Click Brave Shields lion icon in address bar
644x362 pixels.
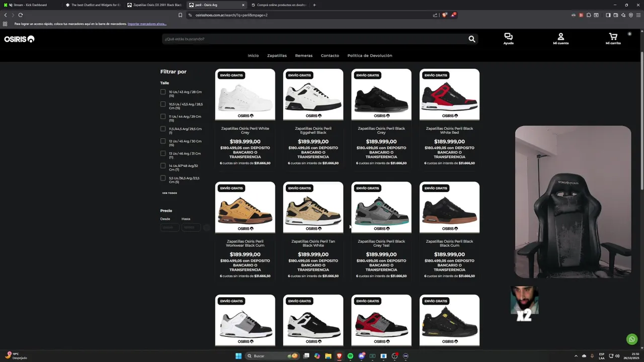click(x=444, y=15)
